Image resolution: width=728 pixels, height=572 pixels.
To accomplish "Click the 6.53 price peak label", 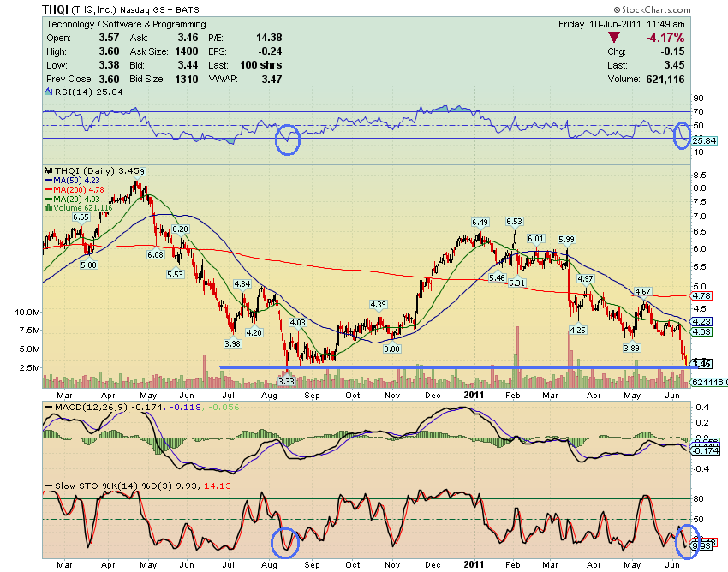I will (x=515, y=222).
